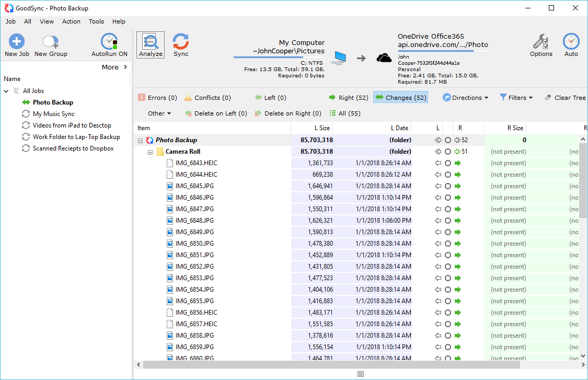Select the My Music Sync job
The height and width of the screenshot is (380, 588).
tap(53, 114)
